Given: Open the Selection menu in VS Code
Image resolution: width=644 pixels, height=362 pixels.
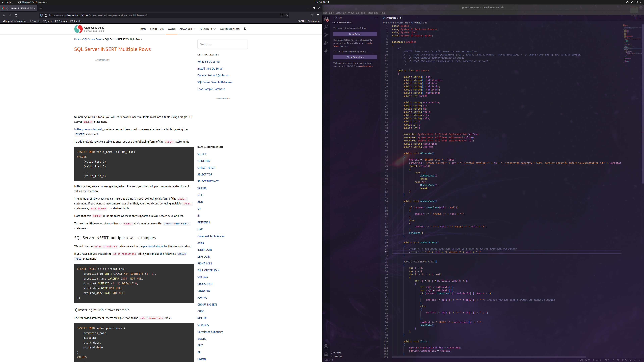Looking at the screenshot, I should coord(340,13).
